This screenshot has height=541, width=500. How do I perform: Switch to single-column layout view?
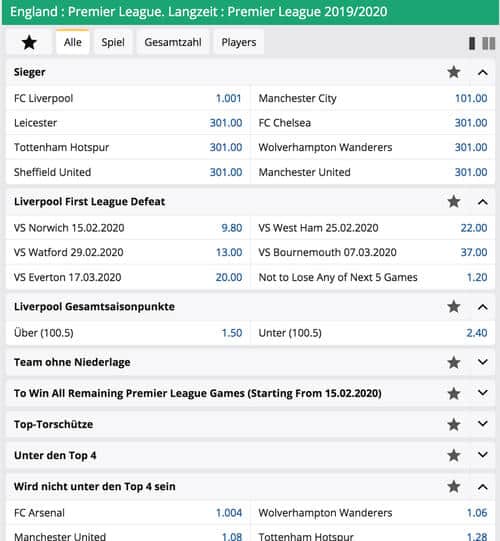472,43
